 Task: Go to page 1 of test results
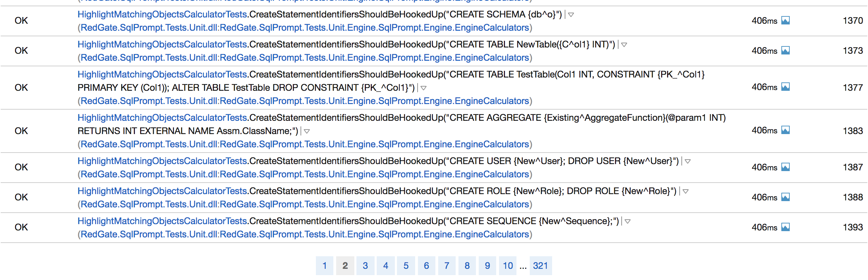coord(325,266)
